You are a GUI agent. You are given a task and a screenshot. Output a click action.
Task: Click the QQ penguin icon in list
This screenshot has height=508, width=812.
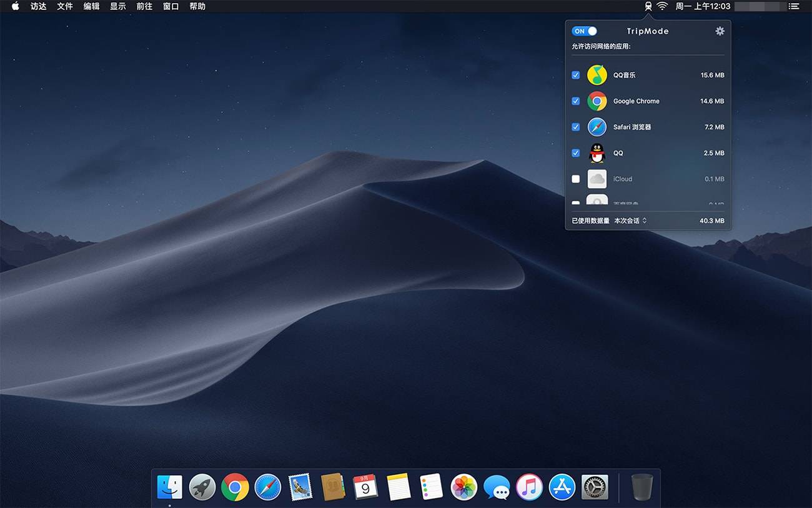(x=597, y=153)
